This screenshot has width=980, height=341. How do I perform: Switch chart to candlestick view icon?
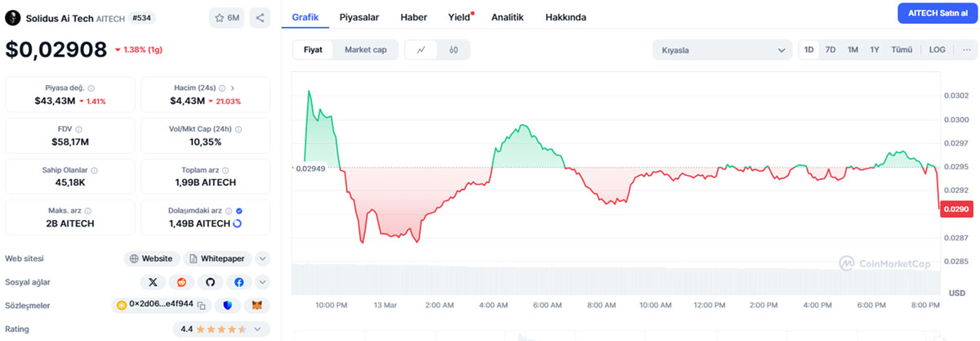pyautogui.click(x=453, y=50)
